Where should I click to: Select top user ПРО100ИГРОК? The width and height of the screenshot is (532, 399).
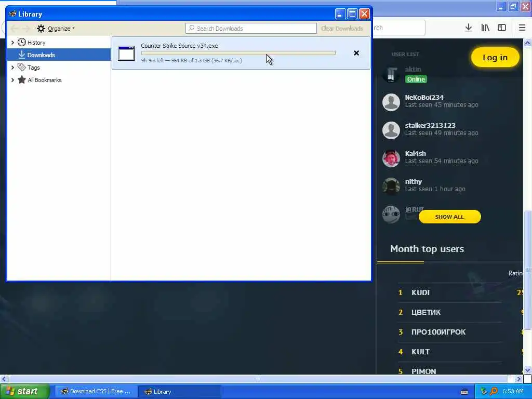pyautogui.click(x=438, y=332)
